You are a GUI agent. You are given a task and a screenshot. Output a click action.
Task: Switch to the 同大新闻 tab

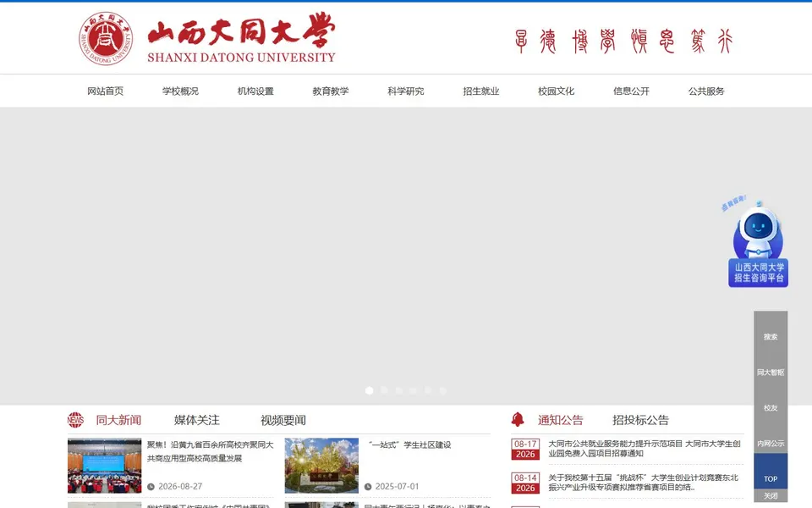[118, 420]
